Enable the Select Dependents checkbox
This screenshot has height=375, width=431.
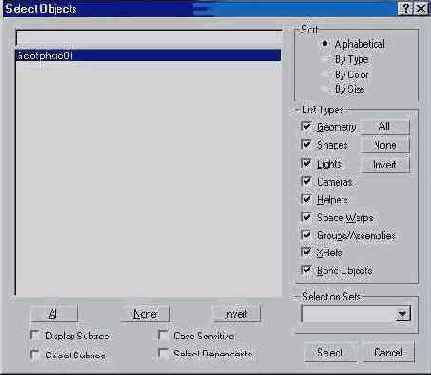(163, 353)
